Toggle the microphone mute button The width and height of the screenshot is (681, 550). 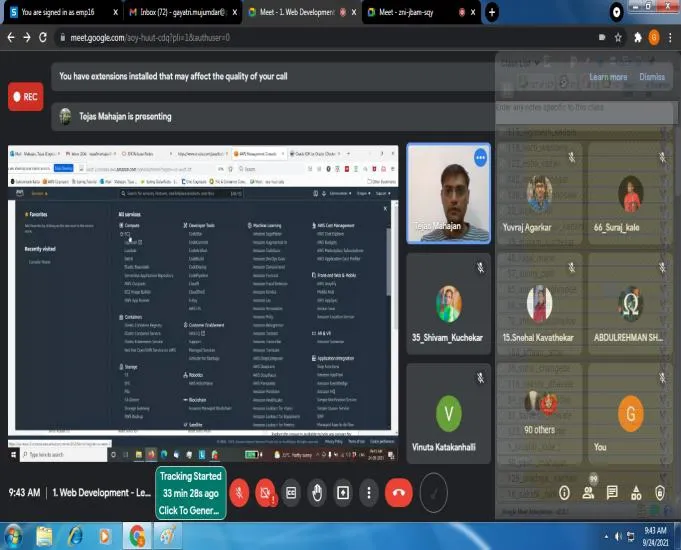coord(239,493)
